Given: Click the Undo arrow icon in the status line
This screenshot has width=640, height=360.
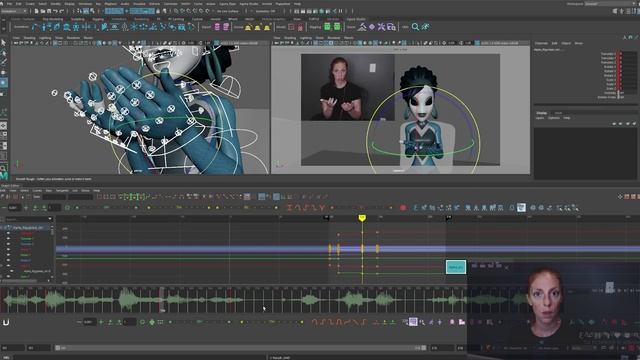Looking at the screenshot, I should [x=55, y=11].
